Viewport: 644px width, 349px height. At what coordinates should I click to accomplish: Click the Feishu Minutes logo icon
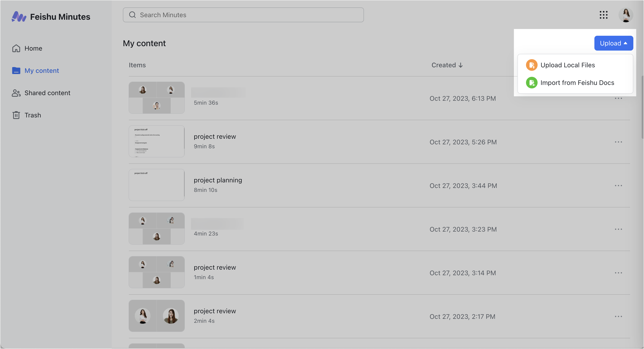[x=19, y=16]
